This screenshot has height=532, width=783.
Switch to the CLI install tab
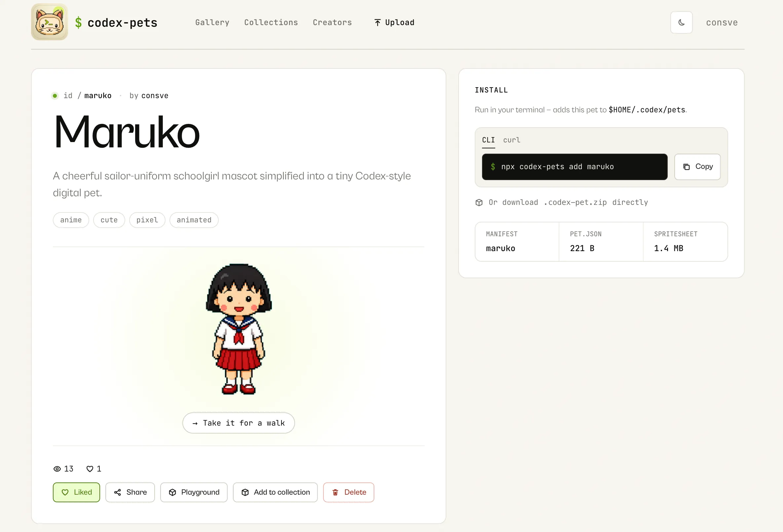click(x=489, y=140)
